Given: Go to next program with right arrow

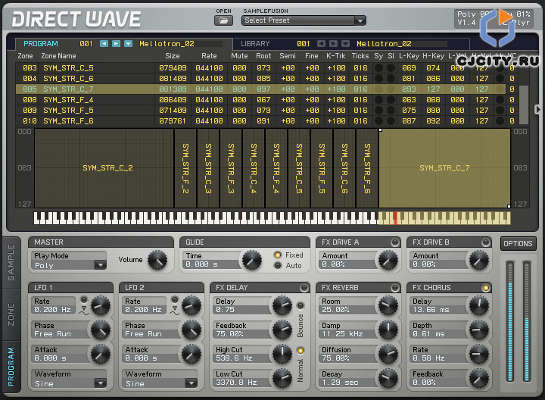Looking at the screenshot, I should [116, 43].
